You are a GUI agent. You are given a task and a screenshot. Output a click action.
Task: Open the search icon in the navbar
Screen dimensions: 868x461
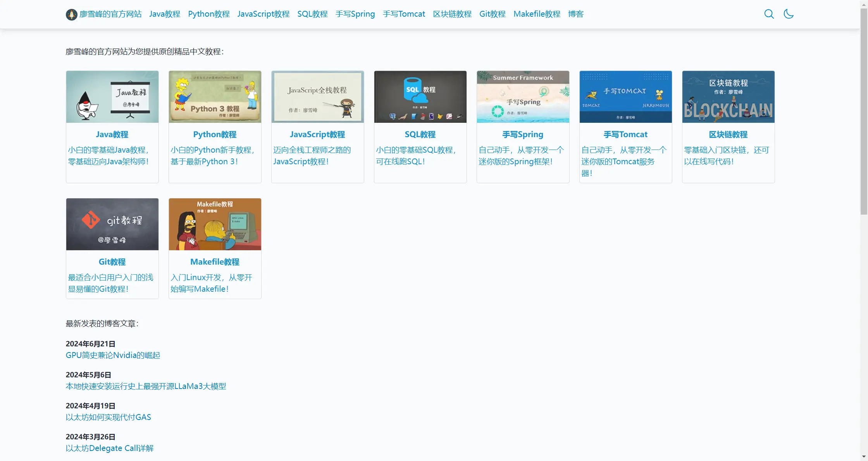[x=769, y=14]
